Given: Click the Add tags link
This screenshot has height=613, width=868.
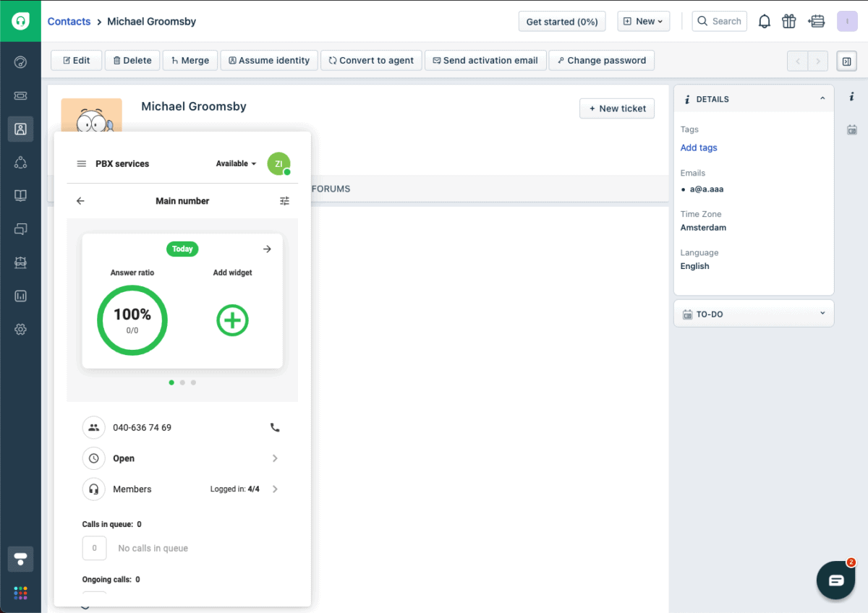Looking at the screenshot, I should pos(699,147).
